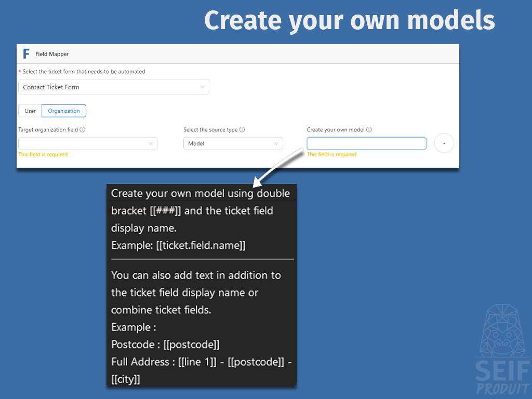
Task: Click info icon beside Create your own model
Action: [x=369, y=129]
